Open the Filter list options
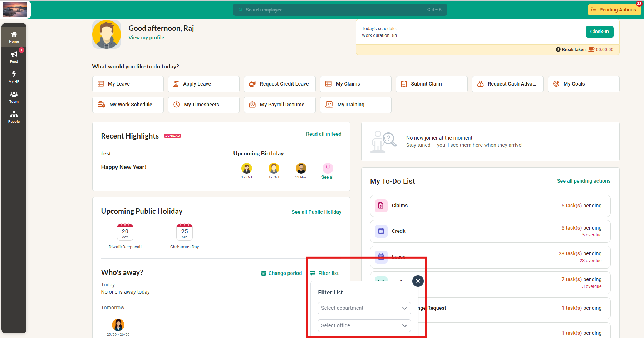 (x=324, y=273)
